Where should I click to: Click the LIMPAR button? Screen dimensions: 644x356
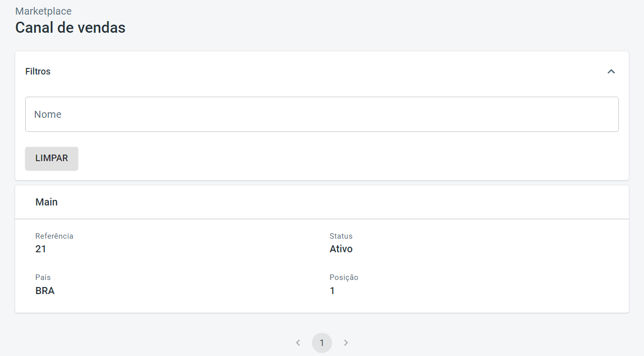coord(51,159)
